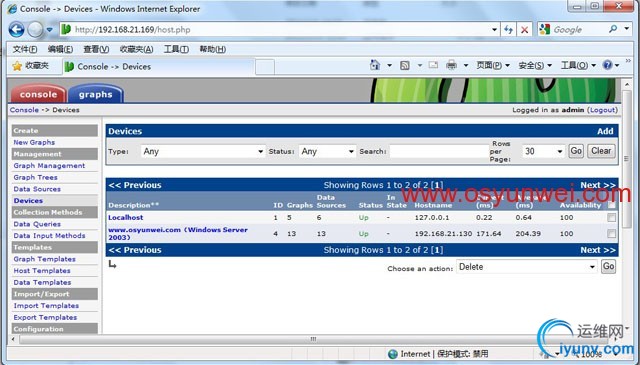Viewport: 640px width, 365px height.
Task: Click the red Stop loading icon
Action: [524, 29]
